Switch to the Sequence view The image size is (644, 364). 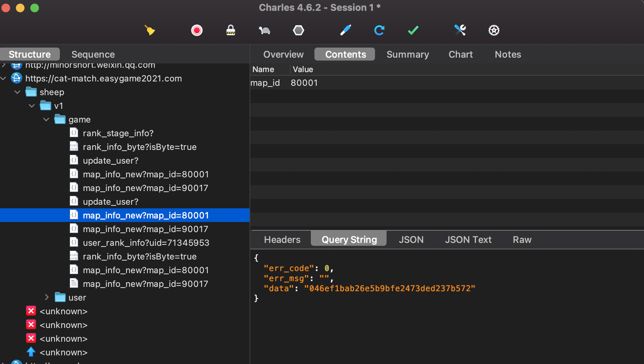pyautogui.click(x=93, y=54)
